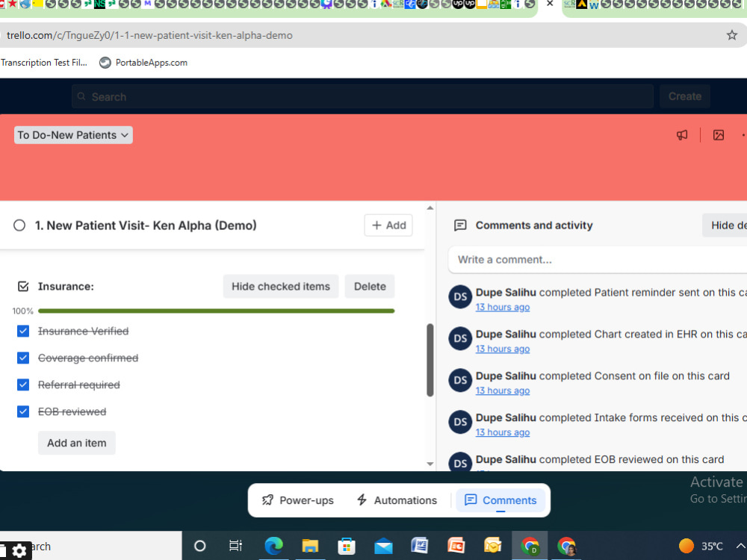Image resolution: width=747 pixels, height=560 pixels.
Task: Close the active browser tab
Action: point(550,4)
